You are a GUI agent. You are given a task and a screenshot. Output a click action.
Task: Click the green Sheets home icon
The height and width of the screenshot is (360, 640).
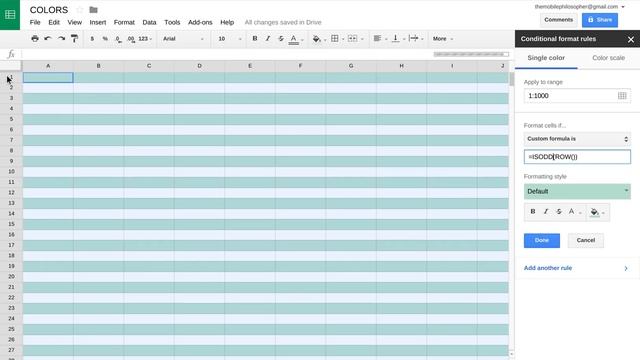point(10,15)
